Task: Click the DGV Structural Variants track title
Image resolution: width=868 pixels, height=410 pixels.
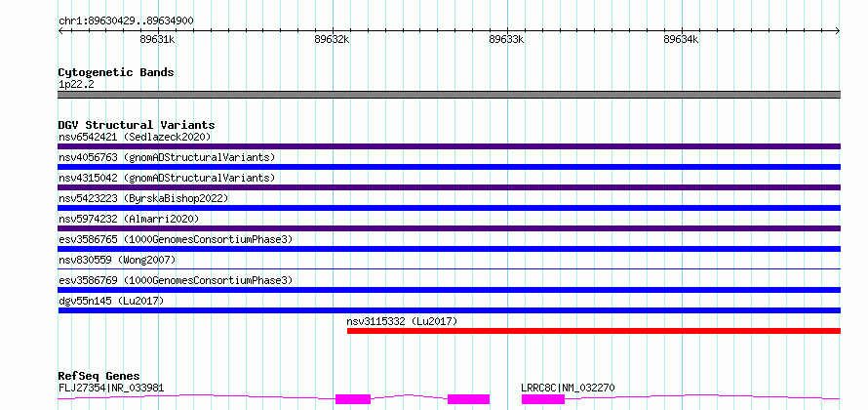Action: click(137, 125)
